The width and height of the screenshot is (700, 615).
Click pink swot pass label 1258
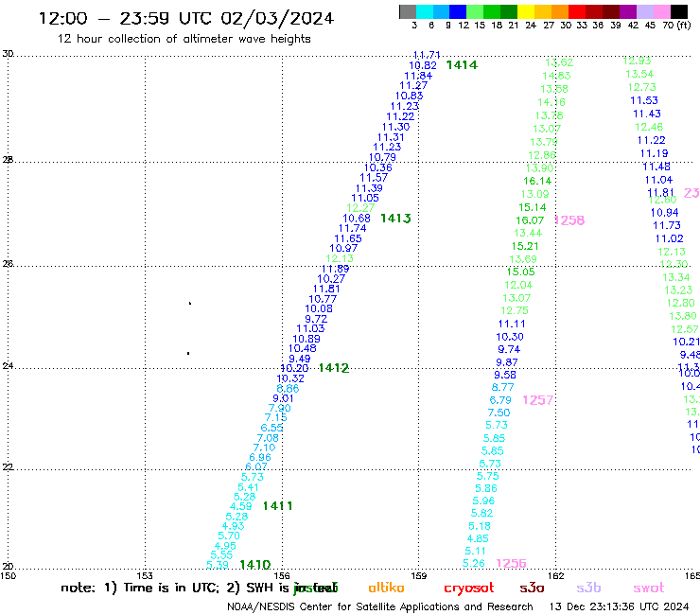(569, 220)
